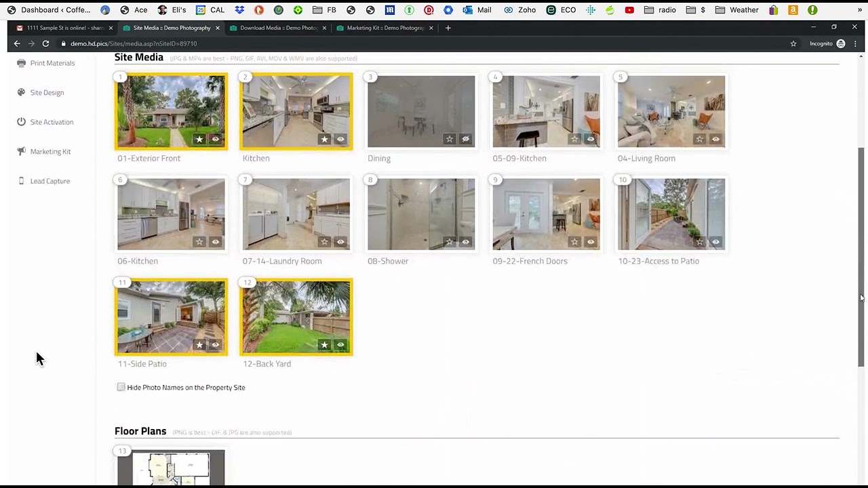Open the Weather bookmarks folder
This screenshot has height=488, width=868.
[737, 10]
